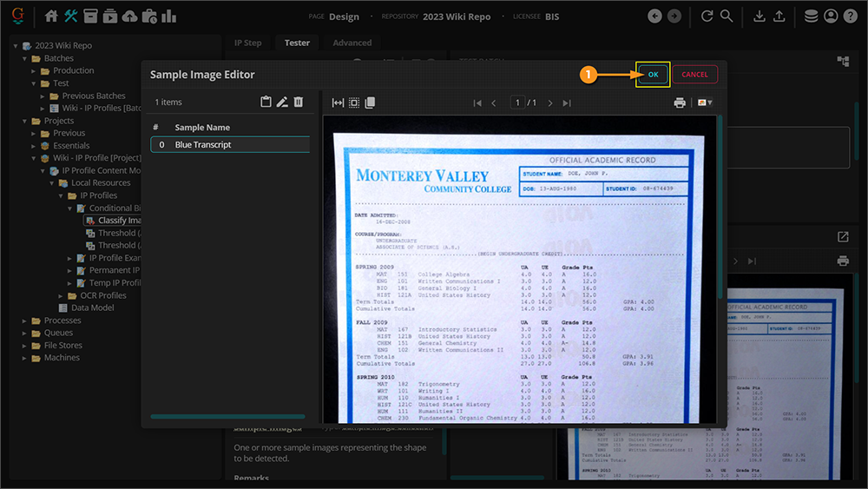Click the sample list horizontal scrollbar
Screen dimensions: 868x489
(227, 416)
